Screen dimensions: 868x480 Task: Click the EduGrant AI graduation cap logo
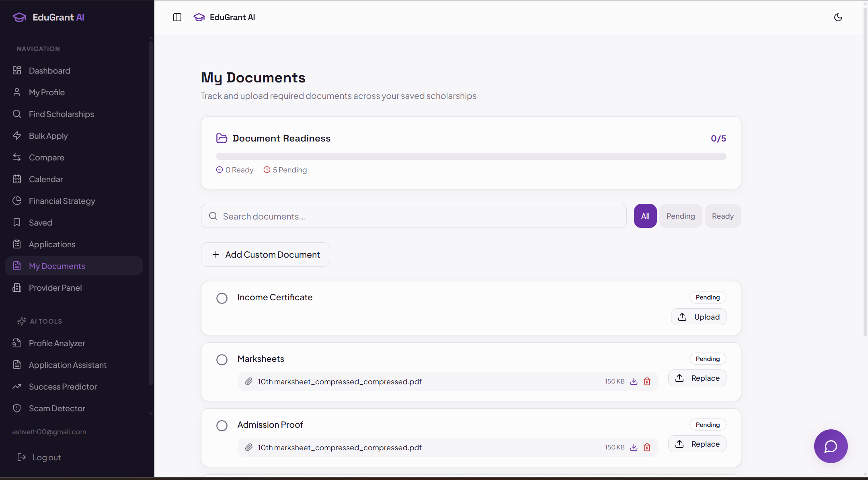point(19,17)
